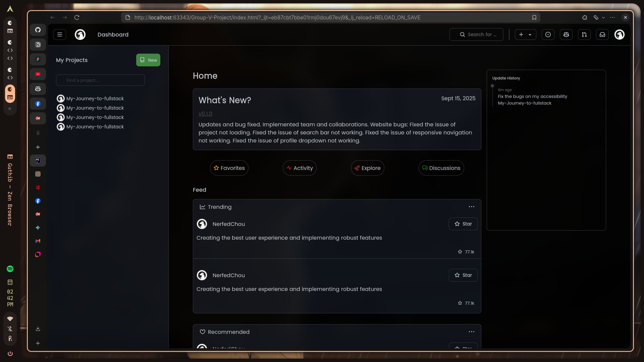Open the Pull Requests icon in the header

coord(584,35)
